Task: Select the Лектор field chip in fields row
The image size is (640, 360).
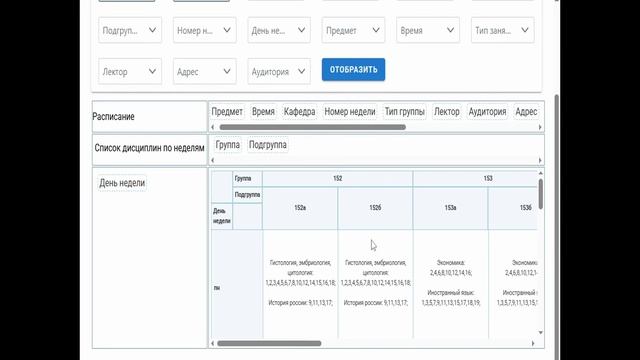Action: tap(447, 111)
